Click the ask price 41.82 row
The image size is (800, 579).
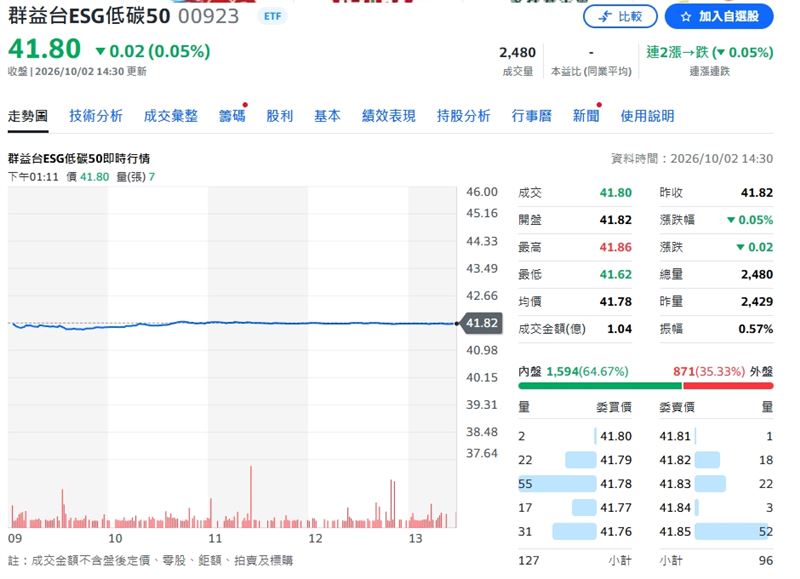coord(716,460)
